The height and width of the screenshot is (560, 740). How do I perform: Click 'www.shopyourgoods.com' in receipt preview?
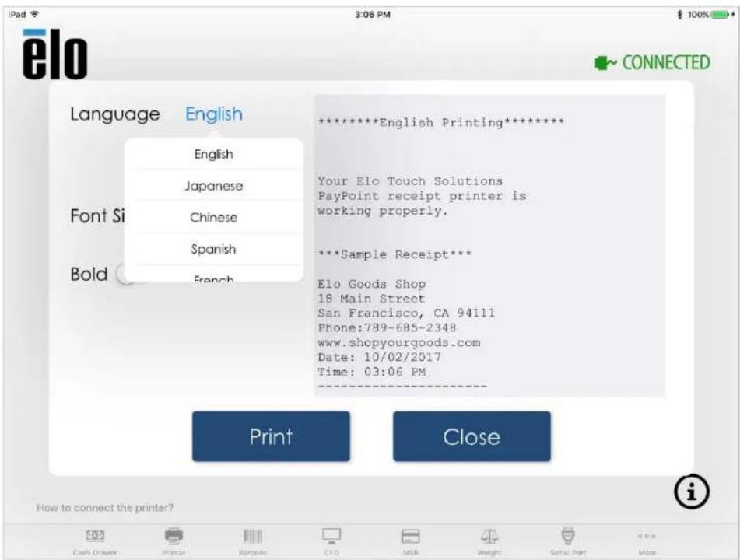click(399, 343)
